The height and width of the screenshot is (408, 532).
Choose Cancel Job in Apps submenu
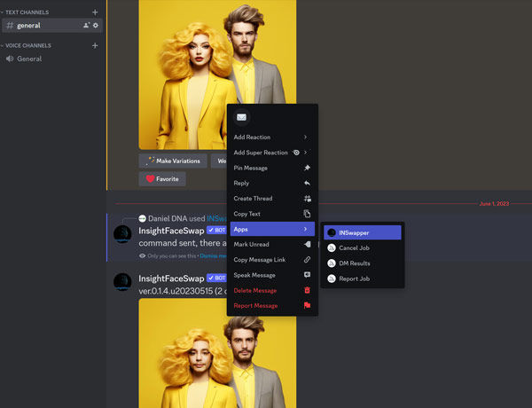pos(363,247)
